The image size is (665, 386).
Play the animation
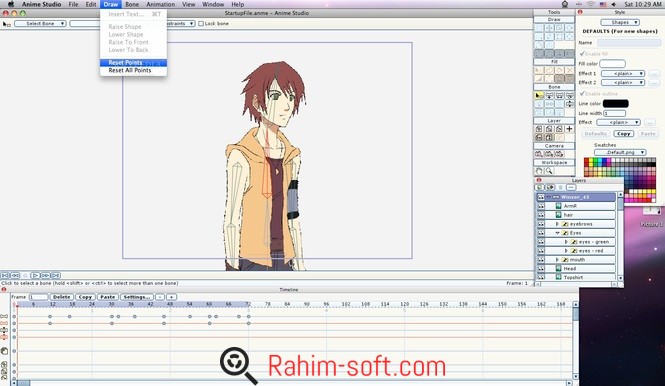click(36, 275)
